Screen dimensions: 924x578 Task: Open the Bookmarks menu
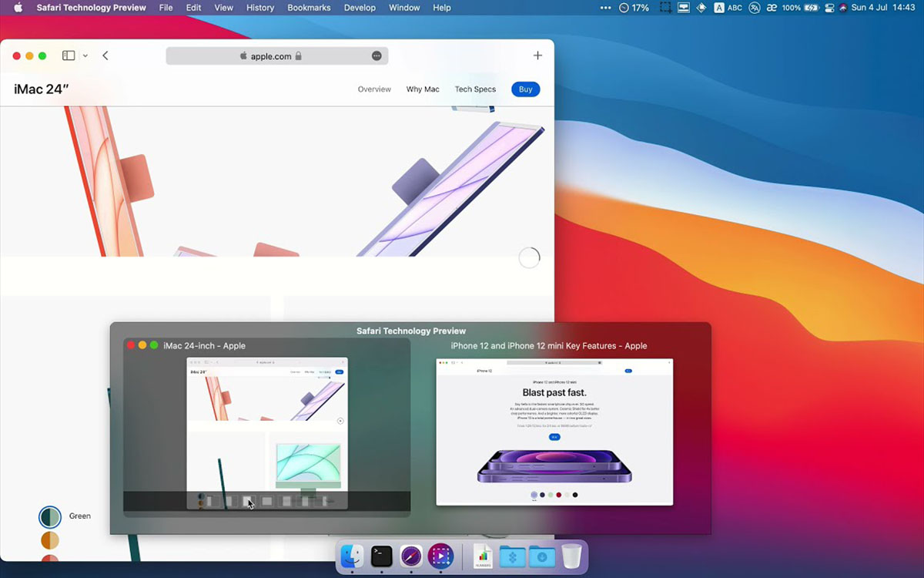coord(309,8)
